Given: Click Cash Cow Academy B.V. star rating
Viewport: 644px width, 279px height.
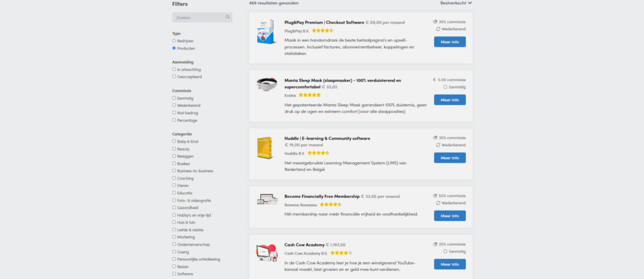Looking at the screenshot, I should point(341,253).
